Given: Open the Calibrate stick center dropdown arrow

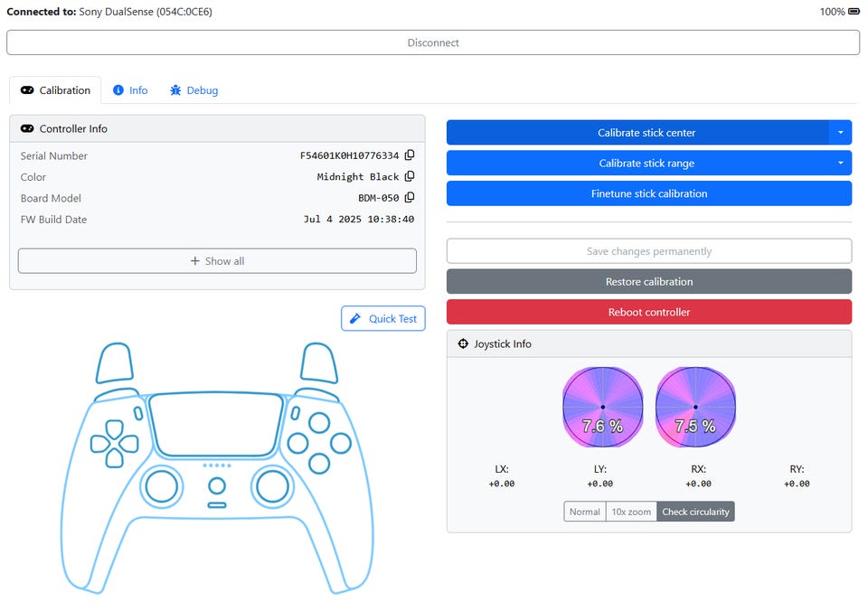Looking at the screenshot, I should click(x=840, y=132).
